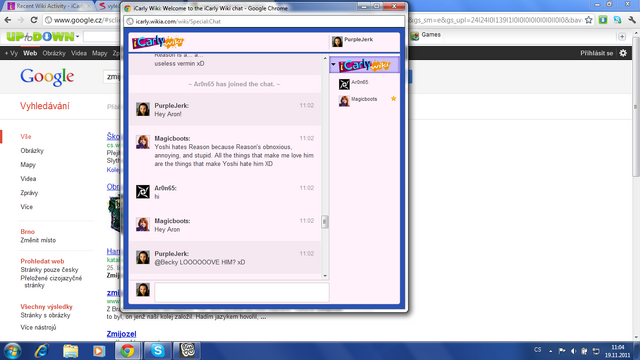This screenshot has height=360, width=640.
Task: Select Zprávy in the search sidebar
Action: click(29, 193)
